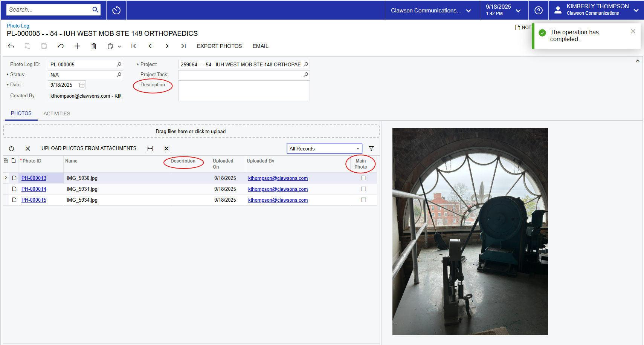Image resolution: width=644 pixels, height=345 pixels.
Task: Open photo link PH-000014
Action: coord(34,189)
